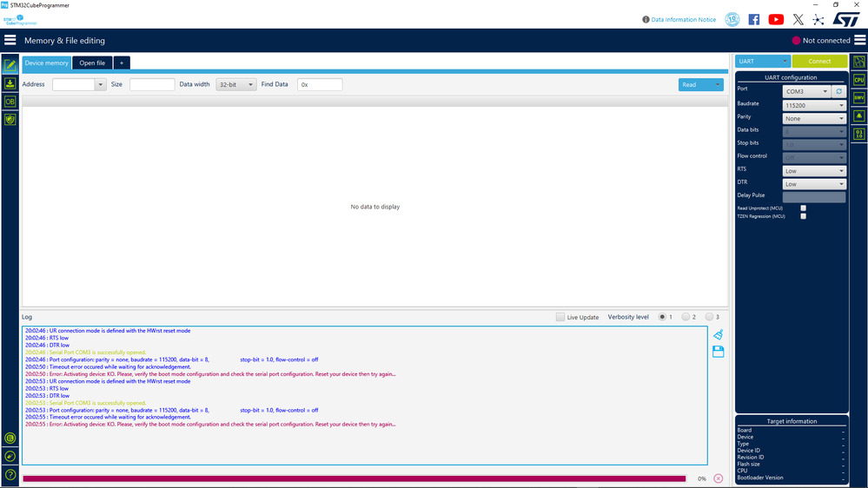The width and height of the screenshot is (868, 488).
Task: Open the round pen icon in the left sidebar
Action: click(x=10, y=457)
